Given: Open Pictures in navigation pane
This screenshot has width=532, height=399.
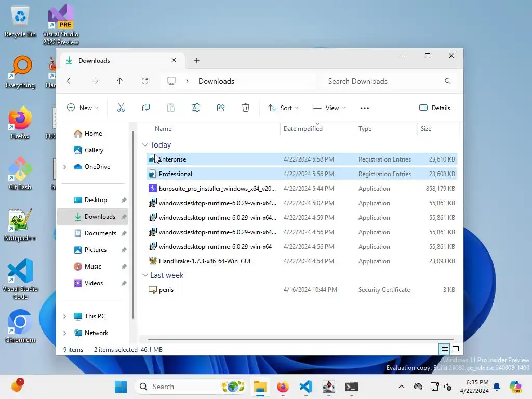Looking at the screenshot, I should (95, 250).
